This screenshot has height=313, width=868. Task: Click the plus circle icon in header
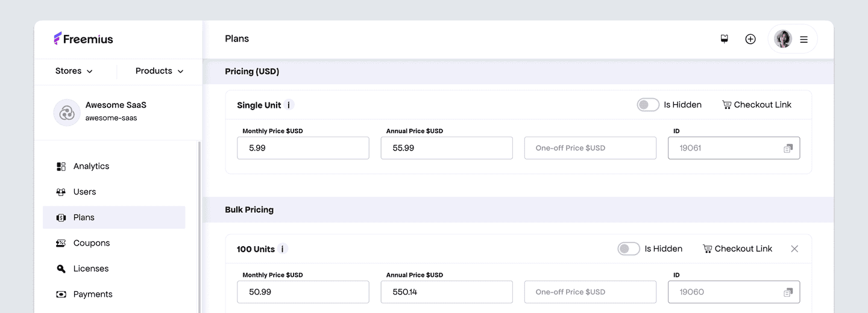750,39
